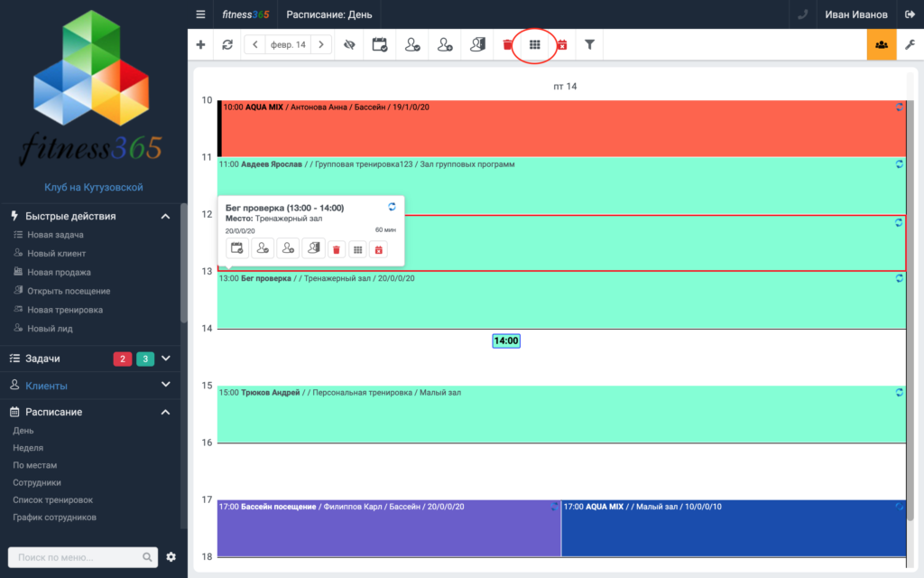Click the red calendar-cancel icon in the popup
The image size is (924, 578).
pyautogui.click(x=379, y=249)
